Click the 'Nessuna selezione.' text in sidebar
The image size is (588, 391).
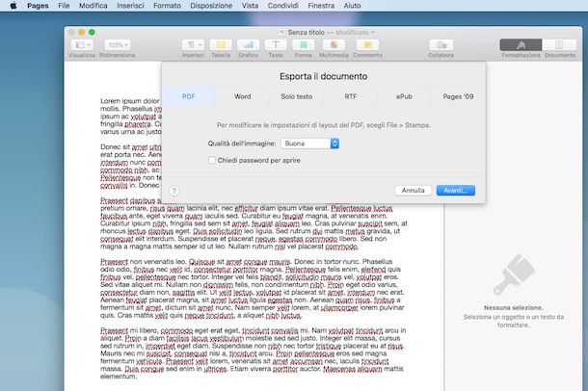coord(514,308)
